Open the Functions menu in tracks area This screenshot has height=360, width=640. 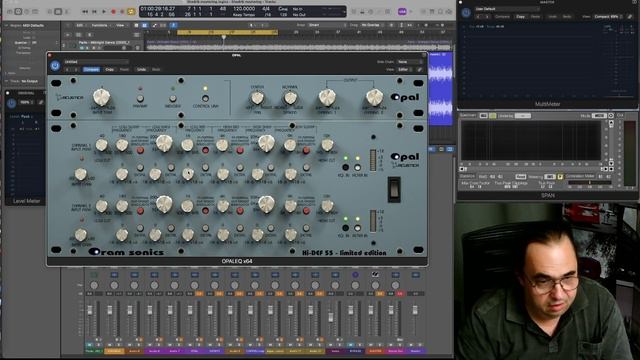pyautogui.click(x=99, y=25)
